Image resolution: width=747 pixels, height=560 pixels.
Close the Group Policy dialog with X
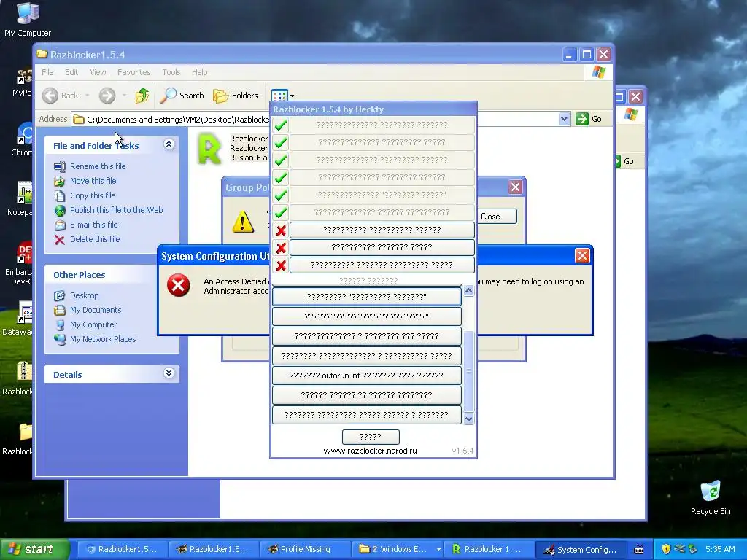click(515, 187)
